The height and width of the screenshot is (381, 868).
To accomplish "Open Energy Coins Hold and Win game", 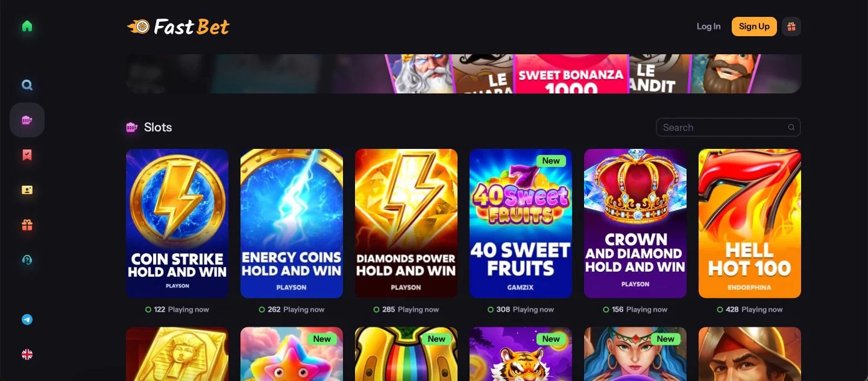I will point(292,223).
